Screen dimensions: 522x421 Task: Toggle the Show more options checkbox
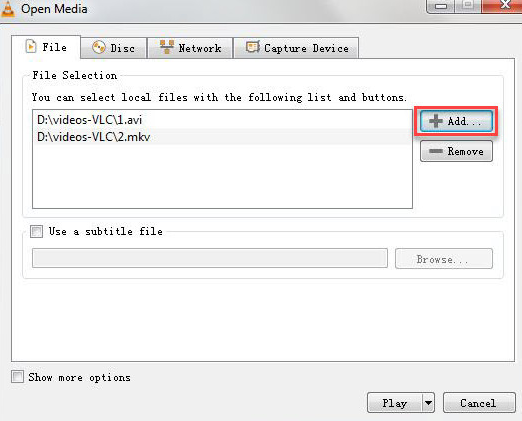[x=17, y=377]
